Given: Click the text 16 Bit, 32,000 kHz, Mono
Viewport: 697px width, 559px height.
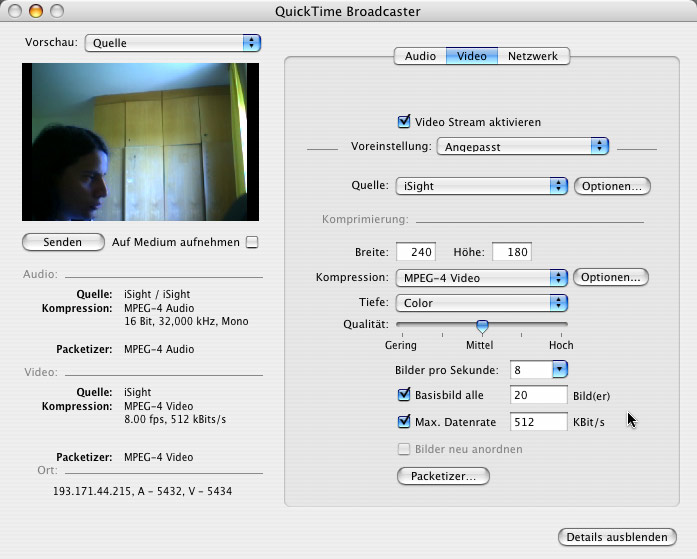Looking at the screenshot, I should click(x=186, y=321).
